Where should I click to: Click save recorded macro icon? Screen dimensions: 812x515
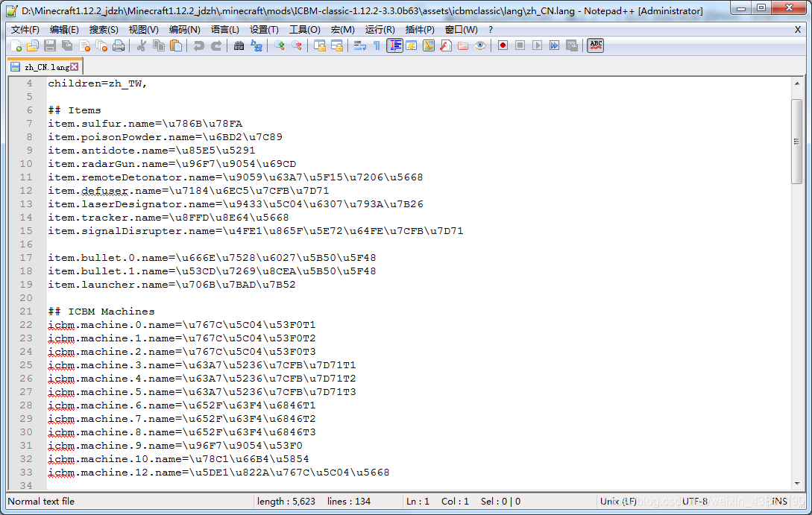coord(572,46)
